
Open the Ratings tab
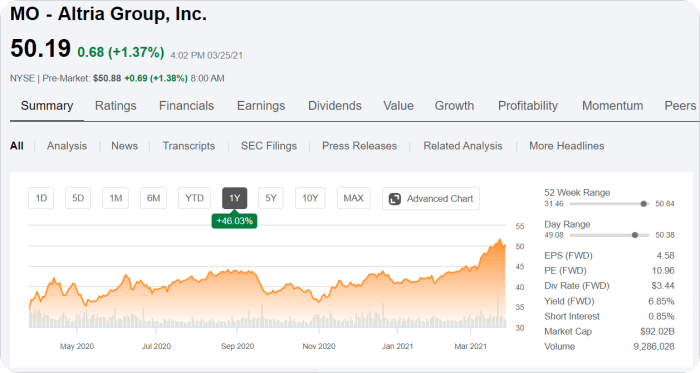pos(116,106)
